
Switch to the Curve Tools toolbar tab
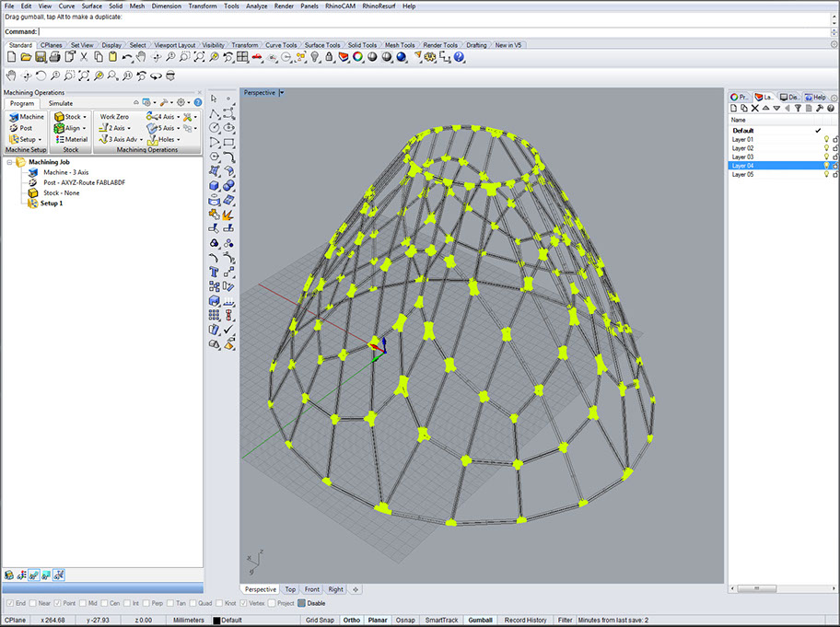pyautogui.click(x=281, y=45)
